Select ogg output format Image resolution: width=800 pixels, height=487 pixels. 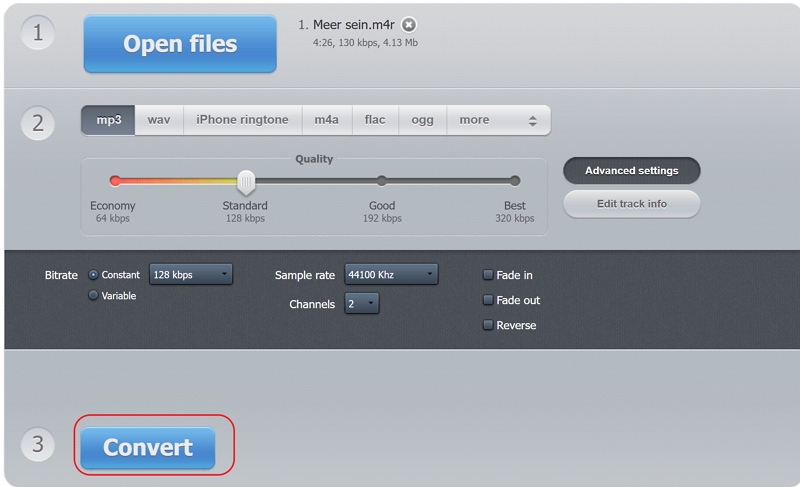click(x=422, y=120)
